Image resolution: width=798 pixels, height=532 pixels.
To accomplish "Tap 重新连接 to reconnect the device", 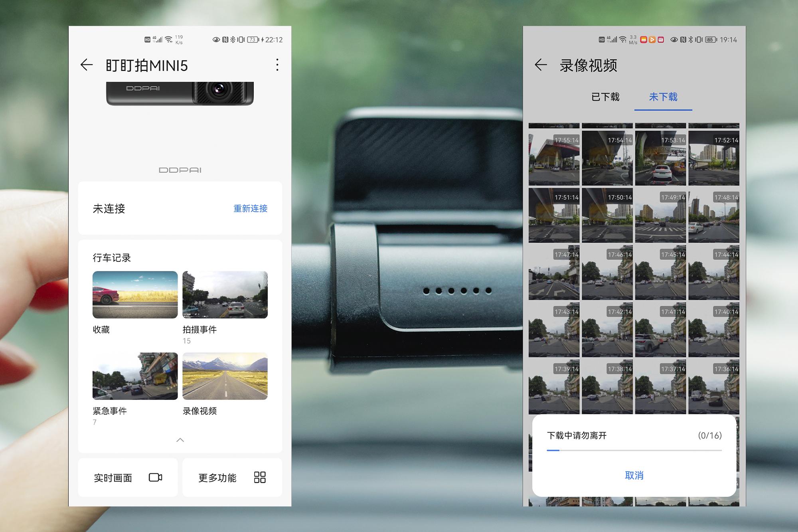I will (249, 209).
